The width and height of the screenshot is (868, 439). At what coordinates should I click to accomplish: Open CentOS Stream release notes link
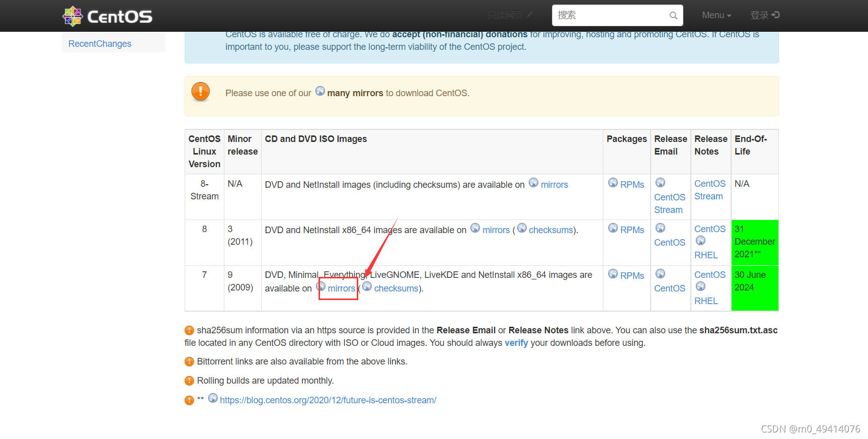(x=710, y=190)
